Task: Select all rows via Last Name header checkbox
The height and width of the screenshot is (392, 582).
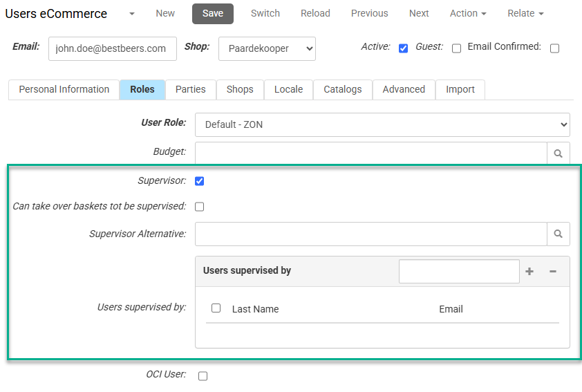Action: [216, 308]
